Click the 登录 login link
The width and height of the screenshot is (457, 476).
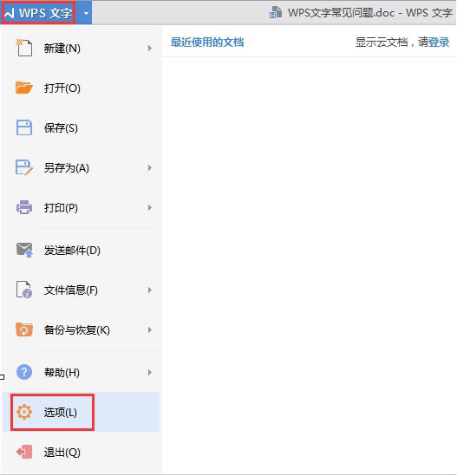[x=439, y=42]
